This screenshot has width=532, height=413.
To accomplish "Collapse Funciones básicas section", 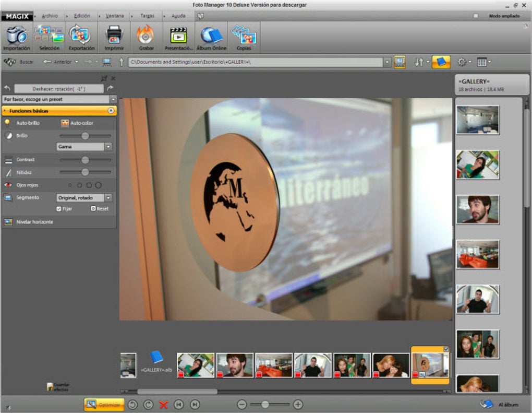I will click(x=111, y=111).
